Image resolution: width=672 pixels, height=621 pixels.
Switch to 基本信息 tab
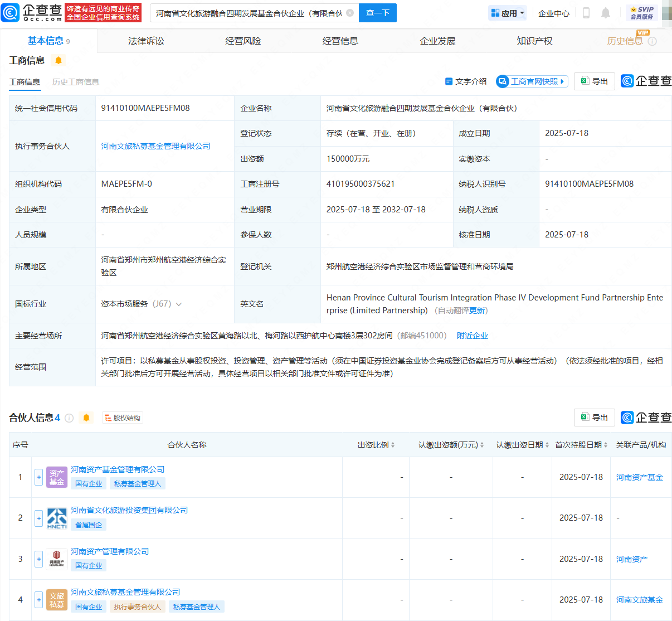pyautogui.click(x=49, y=41)
